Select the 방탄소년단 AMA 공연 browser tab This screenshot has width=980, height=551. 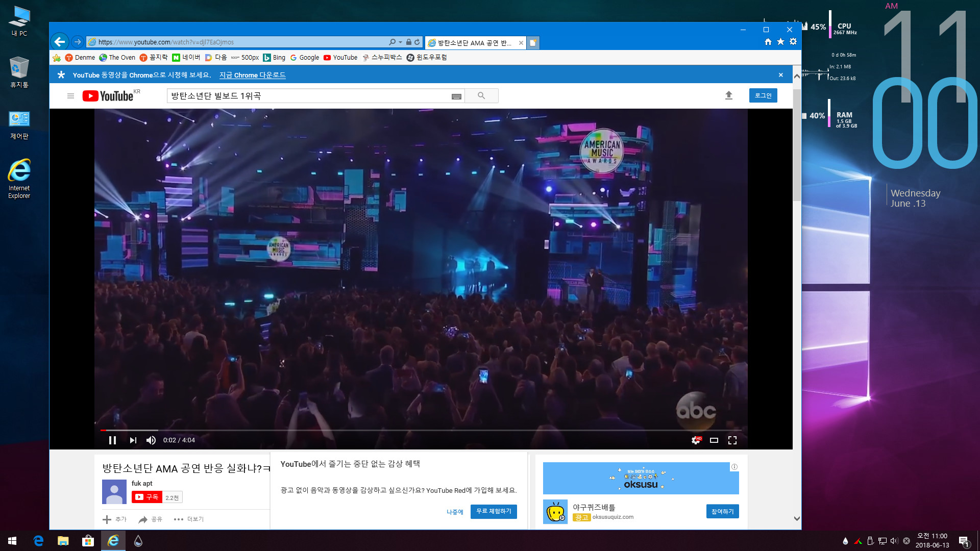(475, 43)
